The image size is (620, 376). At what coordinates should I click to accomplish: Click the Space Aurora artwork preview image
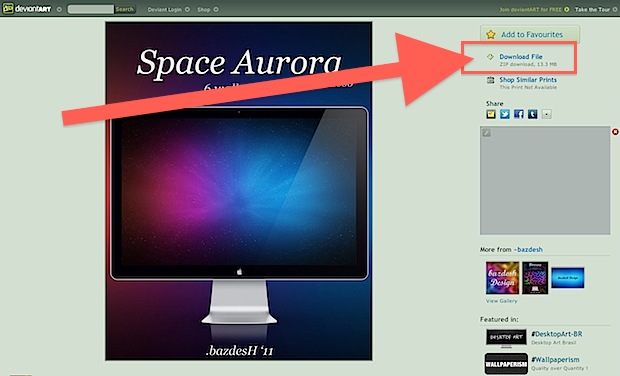[238, 191]
